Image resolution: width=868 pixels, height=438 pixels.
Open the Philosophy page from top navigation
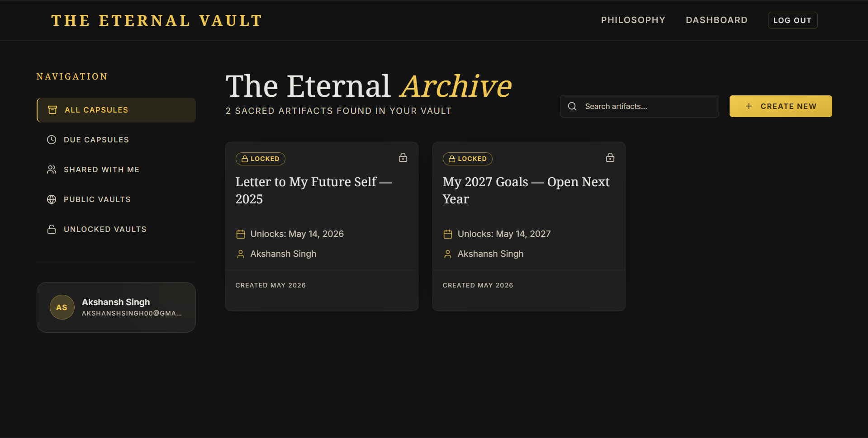point(633,20)
